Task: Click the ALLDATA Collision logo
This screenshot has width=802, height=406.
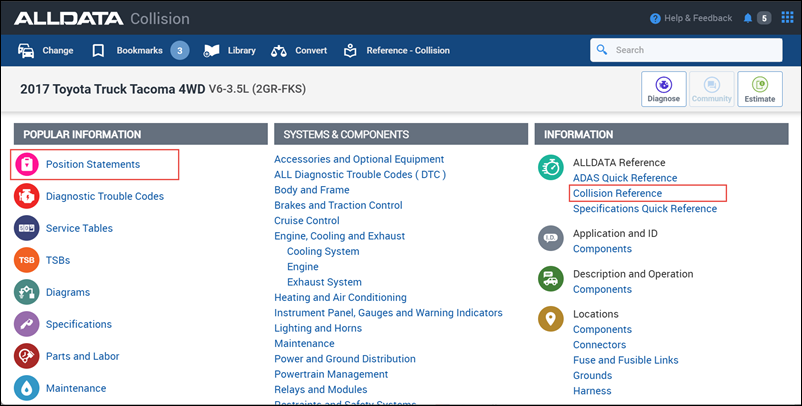Action: pyautogui.click(x=102, y=19)
